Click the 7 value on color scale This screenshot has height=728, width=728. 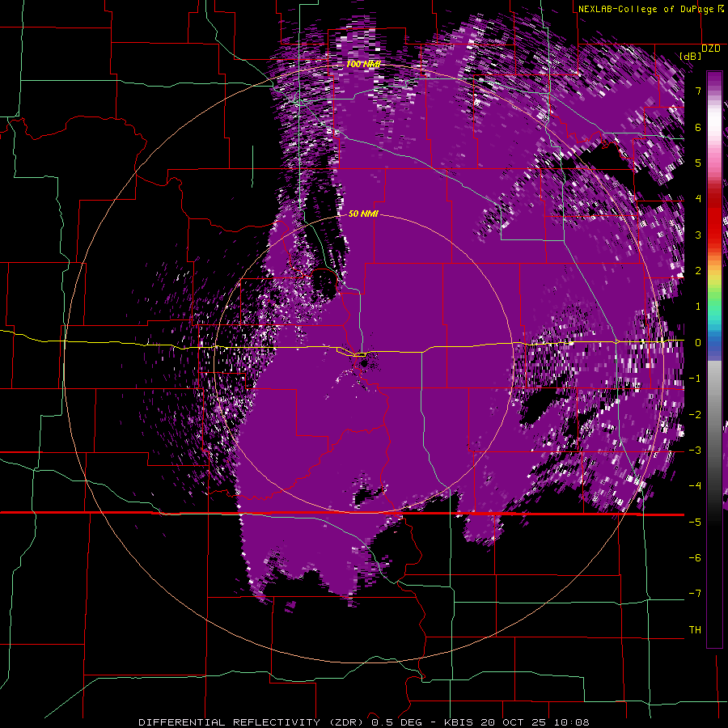point(698,91)
